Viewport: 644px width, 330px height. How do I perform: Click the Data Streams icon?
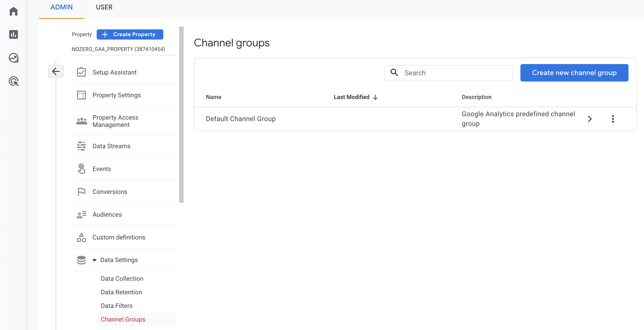(x=81, y=146)
